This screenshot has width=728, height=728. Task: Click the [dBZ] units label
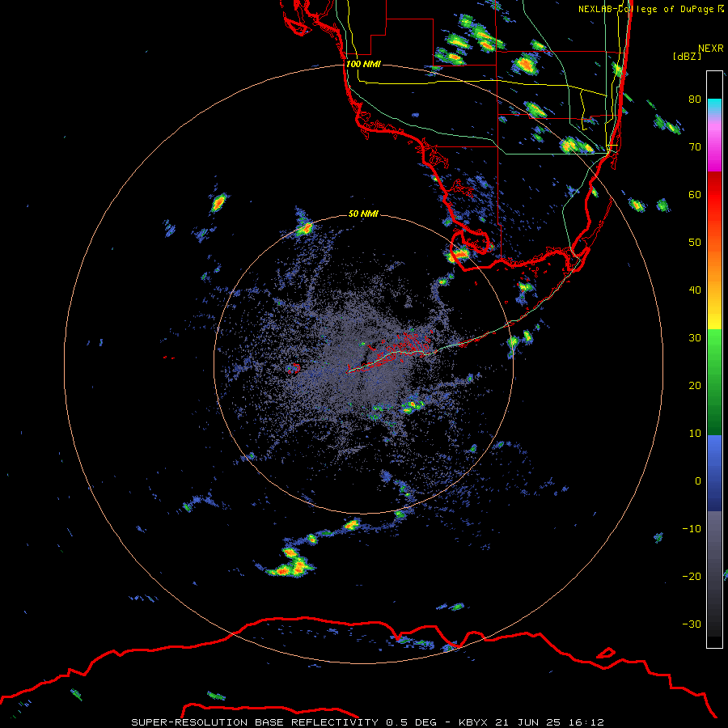[x=687, y=56]
